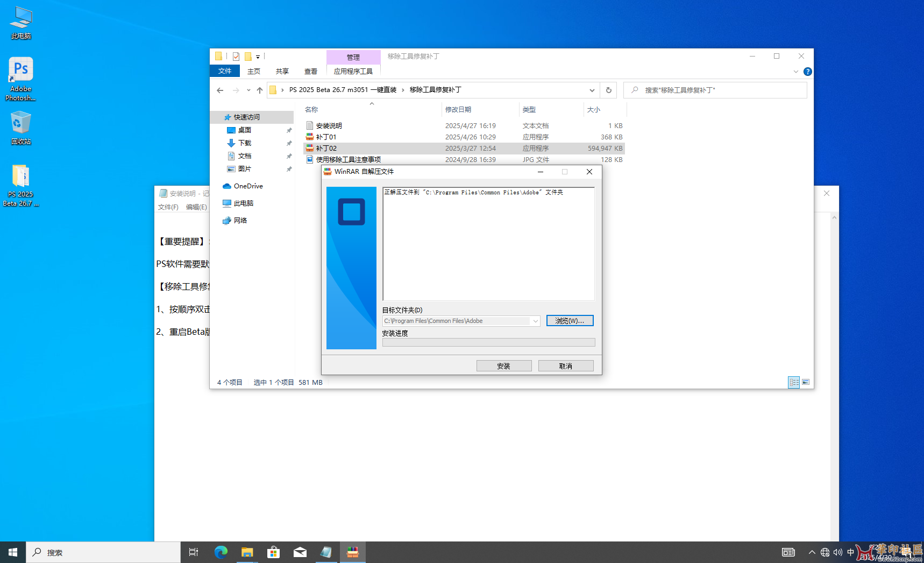Click the Windows Start button
Screen dimensions: 924x563
click(13, 552)
